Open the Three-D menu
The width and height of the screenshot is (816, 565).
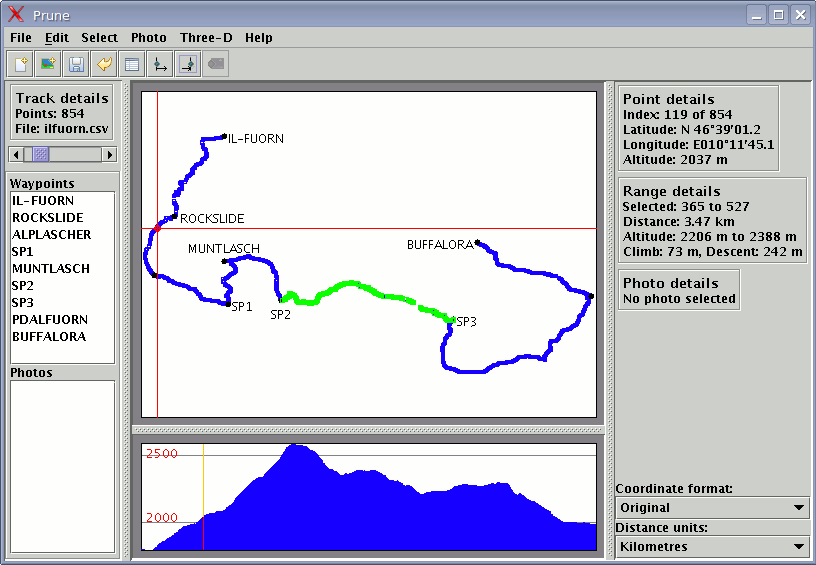coord(206,37)
